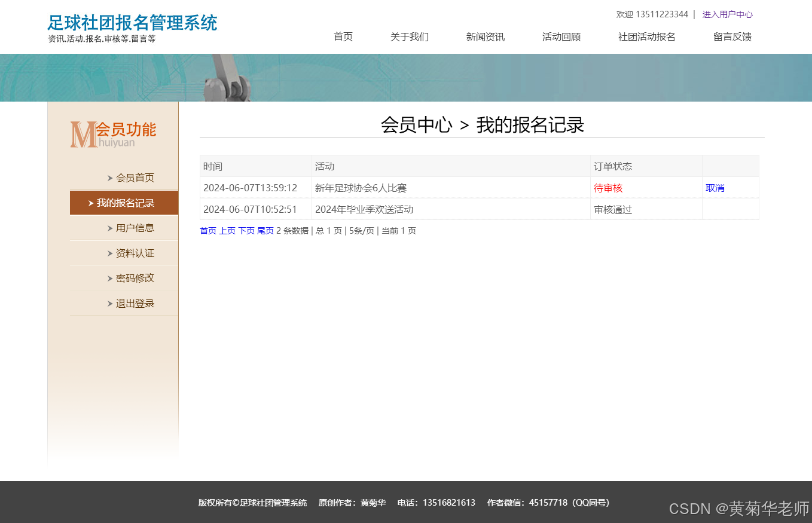
Task: Open 社团活动报名 navigation item
Action: click(647, 36)
